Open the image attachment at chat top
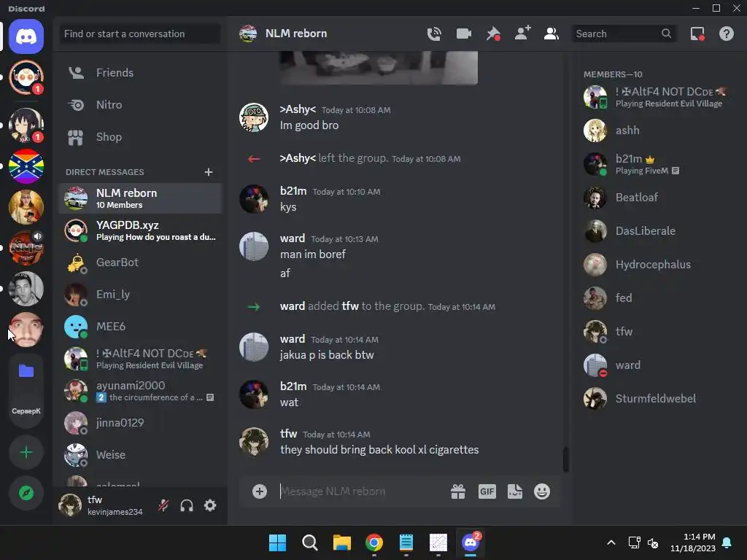Viewport: 747px width, 560px height. pyautogui.click(x=379, y=68)
